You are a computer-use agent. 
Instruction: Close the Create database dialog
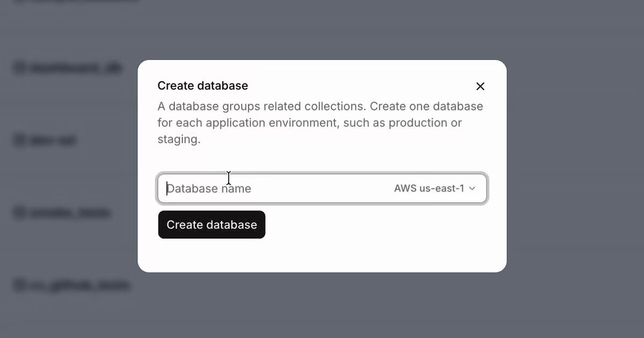(480, 86)
